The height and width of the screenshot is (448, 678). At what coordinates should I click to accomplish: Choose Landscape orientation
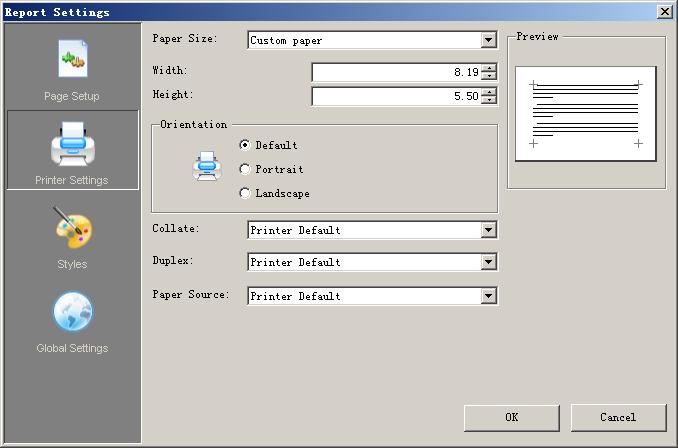click(x=245, y=193)
